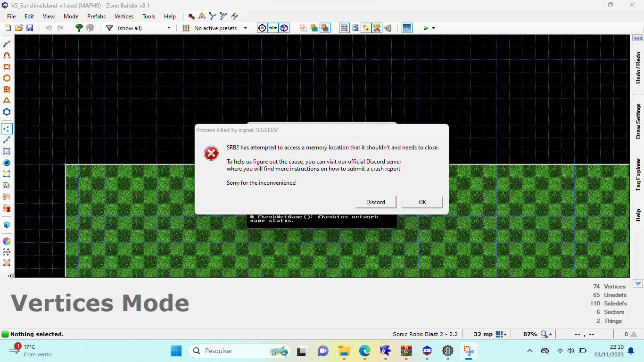Switch to Things mode icon
Viewport: 644px width, 362px height.
point(7,163)
